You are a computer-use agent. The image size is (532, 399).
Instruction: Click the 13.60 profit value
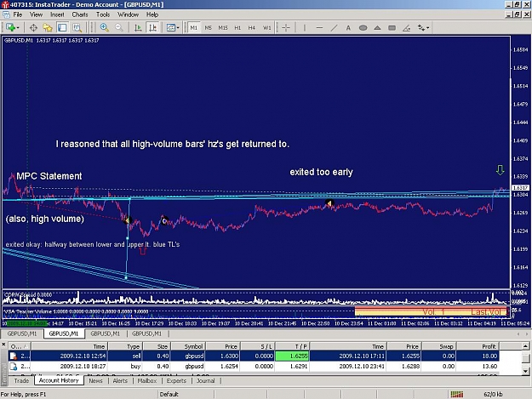tap(489, 366)
